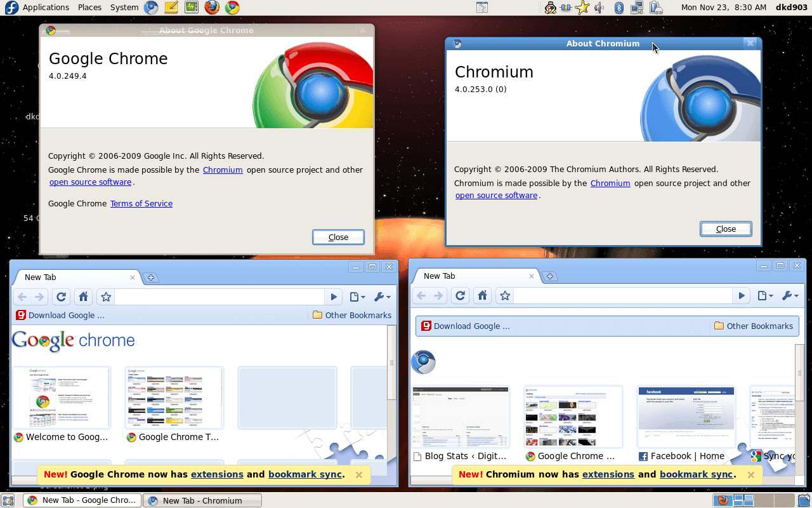Bookmark the page with Chrome's star icon
Screen dimensions: 812x508
(105, 297)
